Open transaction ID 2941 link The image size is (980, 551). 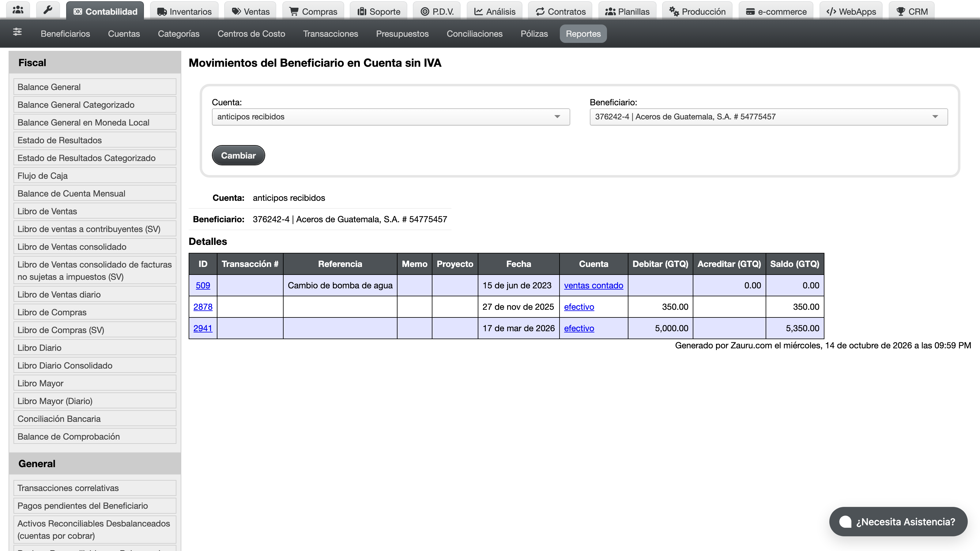coord(203,328)
